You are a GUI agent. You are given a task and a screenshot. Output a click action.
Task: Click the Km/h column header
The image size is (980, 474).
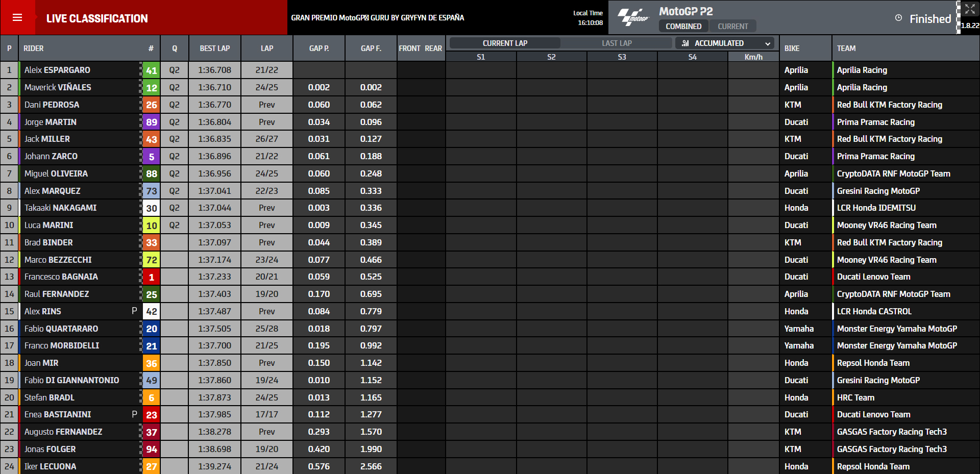coord(753,57)
